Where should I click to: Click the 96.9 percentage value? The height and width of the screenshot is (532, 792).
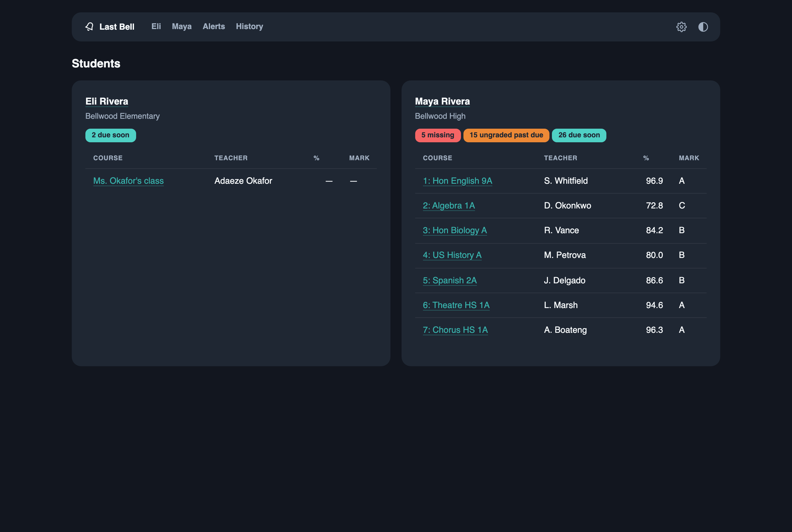pyautogui.click(x=654, y=181)
